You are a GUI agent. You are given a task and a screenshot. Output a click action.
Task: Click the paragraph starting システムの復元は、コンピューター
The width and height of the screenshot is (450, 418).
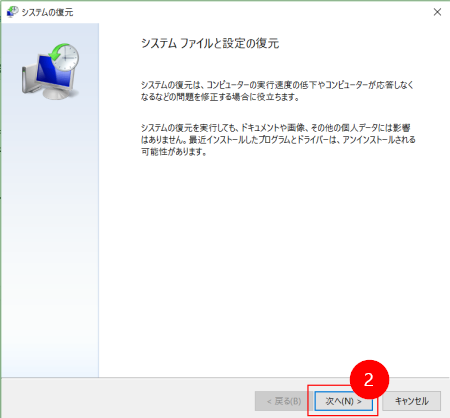(277, 91)
